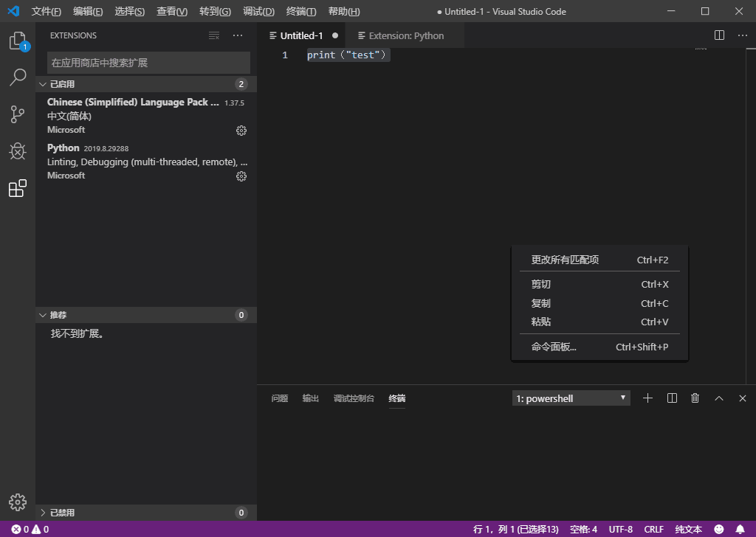
Task: Open the 查看(V) menu
Action: click(x=172, y=12)
